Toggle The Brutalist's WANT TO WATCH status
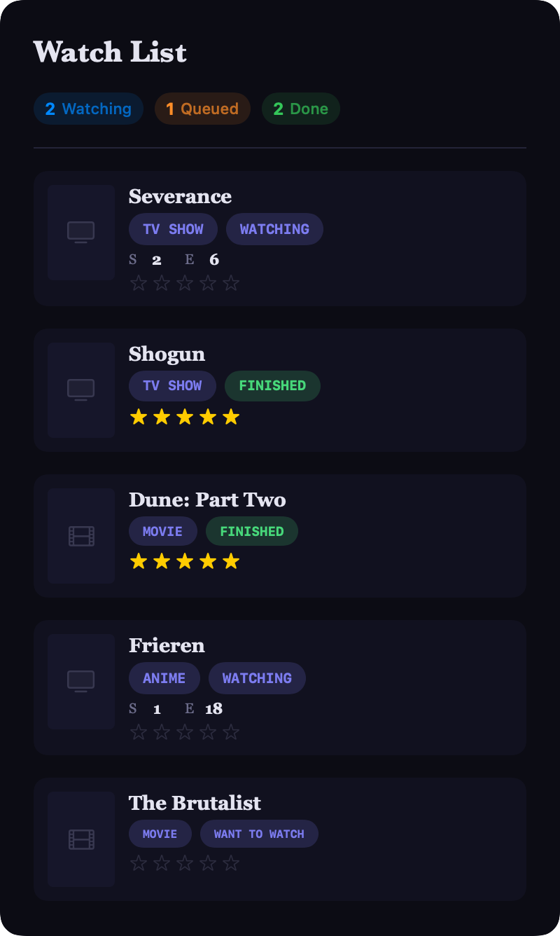Image resolution: width=560 pixels, height=936 pixels. point(259,834)
